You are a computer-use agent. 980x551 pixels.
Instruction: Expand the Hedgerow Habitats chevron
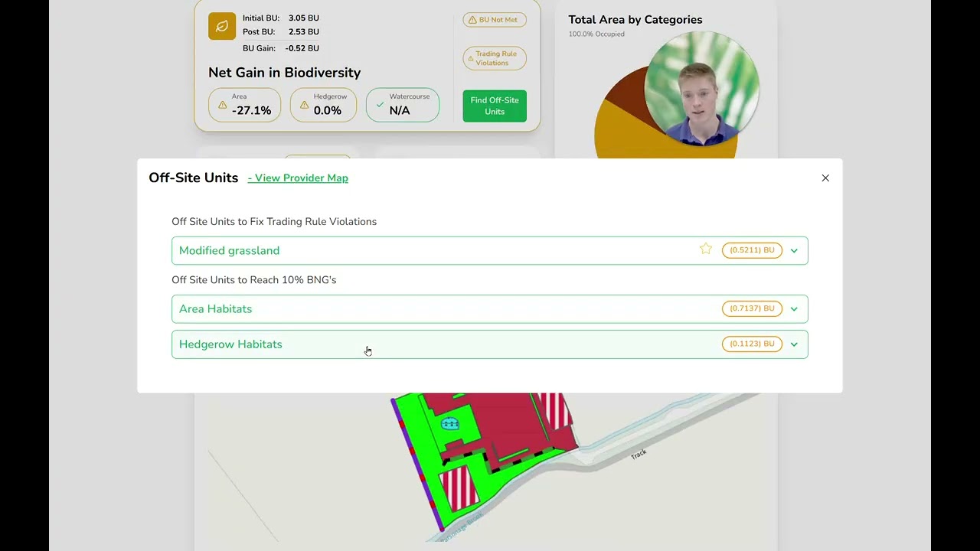pos(794,344)
